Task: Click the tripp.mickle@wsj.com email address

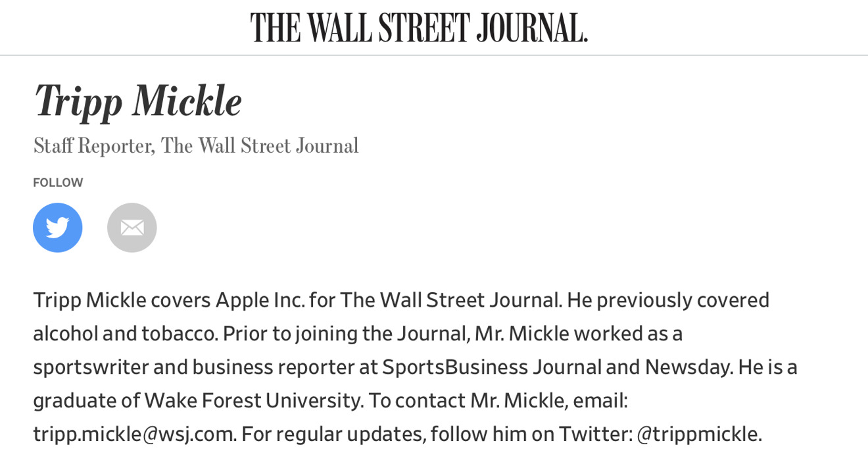Action: [134, 434]
